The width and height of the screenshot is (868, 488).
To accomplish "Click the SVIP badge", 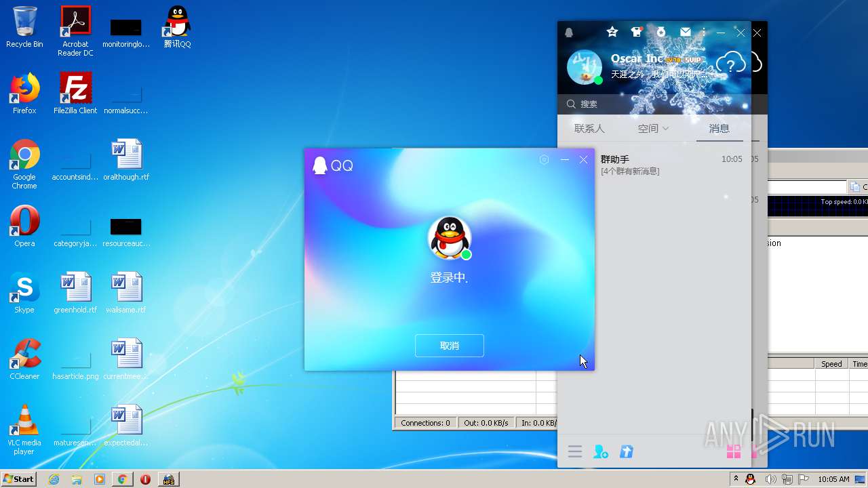I will click(x=692, y=60).
